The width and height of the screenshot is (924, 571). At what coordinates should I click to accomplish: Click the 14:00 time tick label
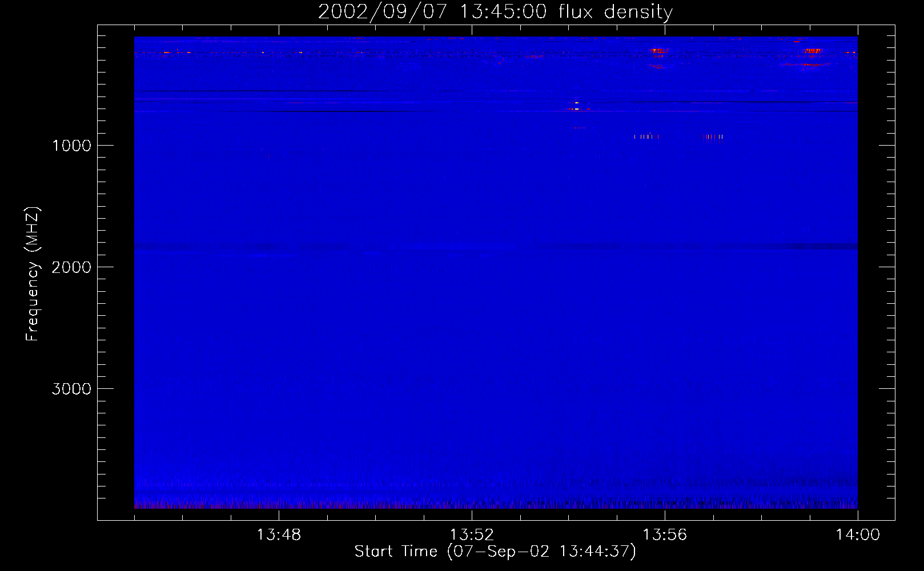coord(858,535)
